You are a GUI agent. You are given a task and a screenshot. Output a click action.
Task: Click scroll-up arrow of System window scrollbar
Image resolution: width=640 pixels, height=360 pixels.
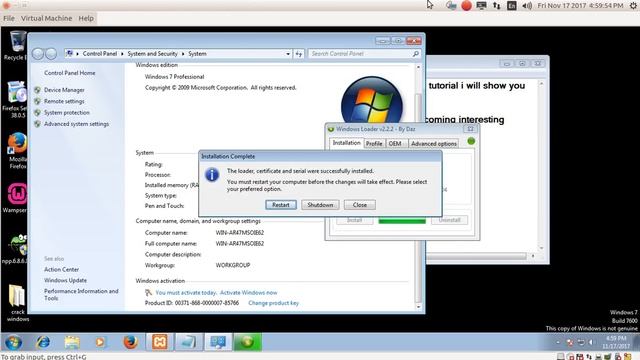click(x=418, y=67)
